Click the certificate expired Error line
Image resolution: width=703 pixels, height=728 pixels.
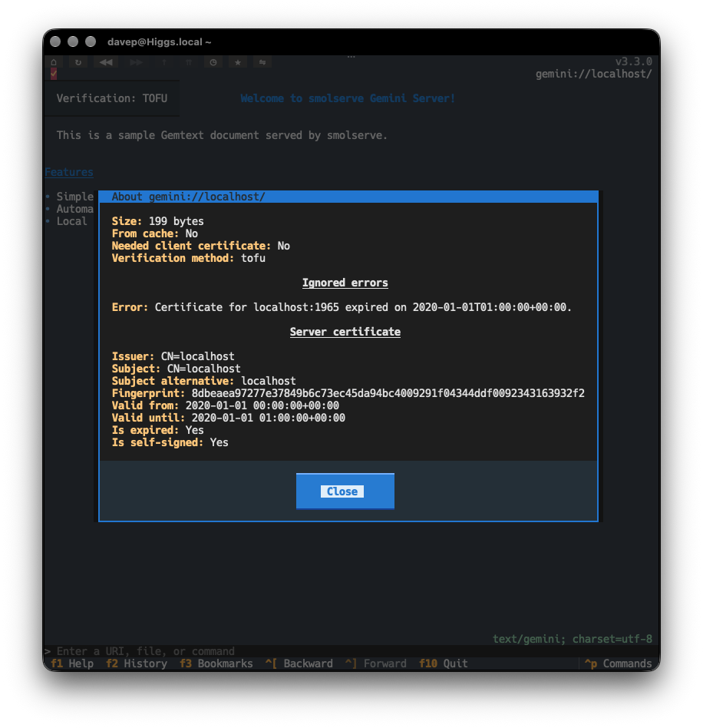342,307
